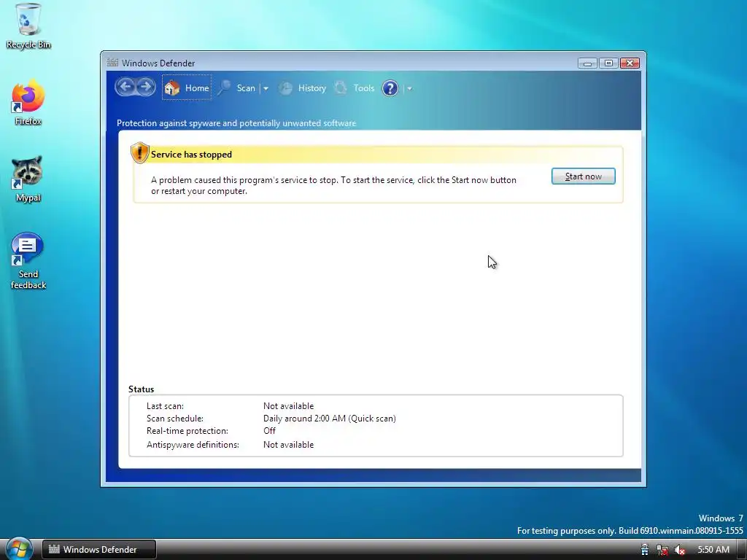Select Real-time protection 'Off' value
Screen dimensions: 747x560
tap(269, 431)
